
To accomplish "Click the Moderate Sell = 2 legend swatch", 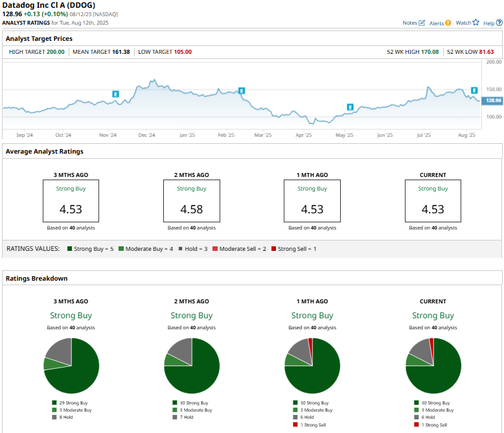I will [x=215, y=249].
